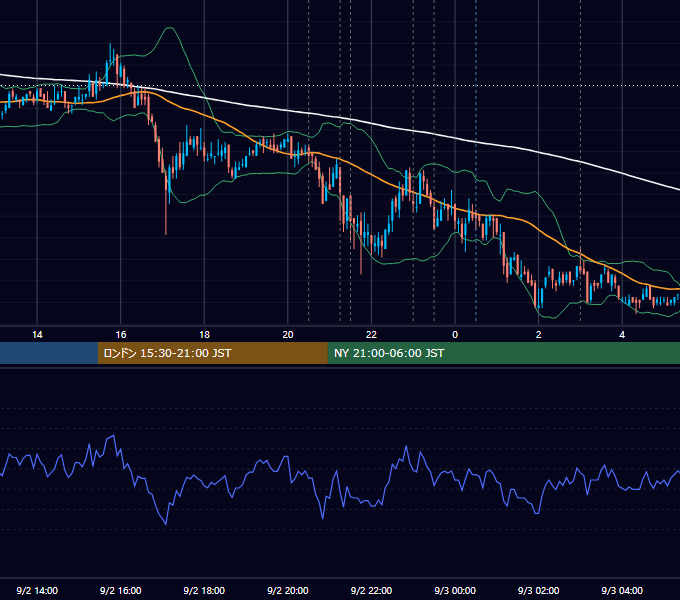
Task: Click the 9/3 02:00 time label
Action: pyautogui.click(x=539, y=590)
